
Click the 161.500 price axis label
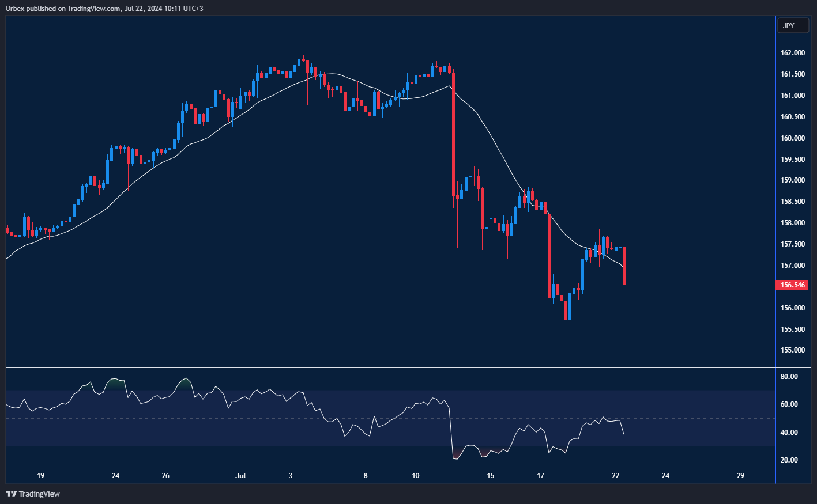click(793, 74)
